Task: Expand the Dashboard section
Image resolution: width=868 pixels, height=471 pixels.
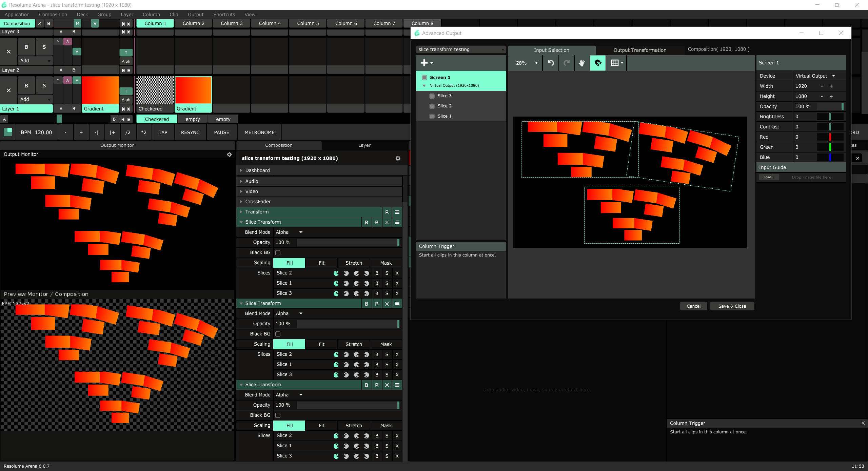Action: (257, 170)
